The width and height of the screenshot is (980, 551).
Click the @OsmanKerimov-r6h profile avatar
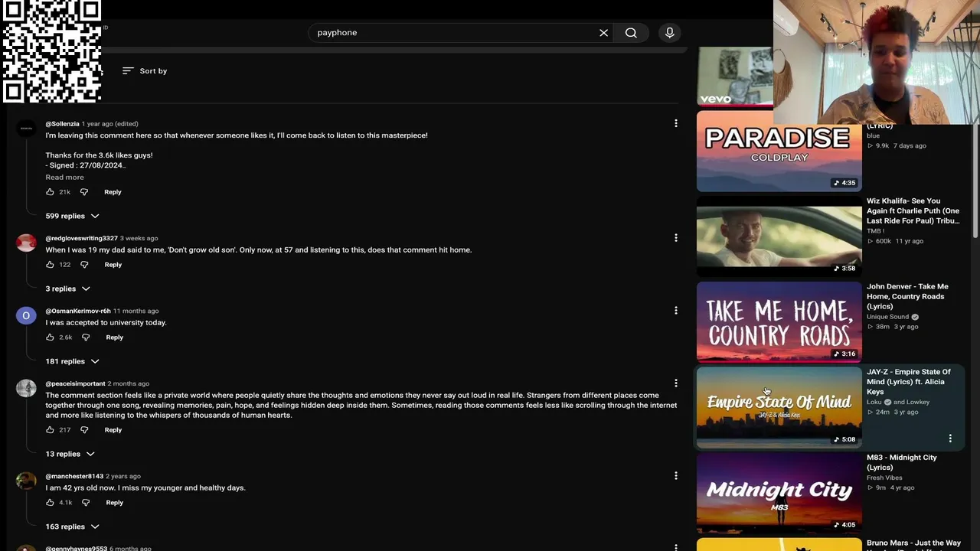coord(26,316)
